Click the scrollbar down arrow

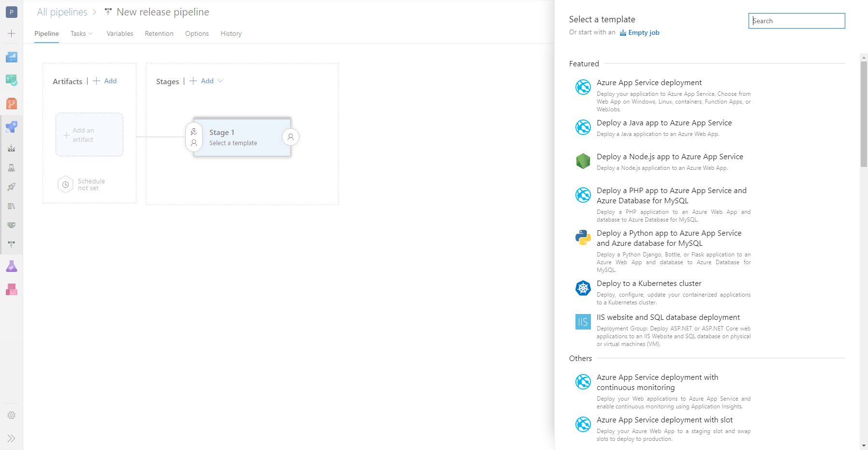864,446
